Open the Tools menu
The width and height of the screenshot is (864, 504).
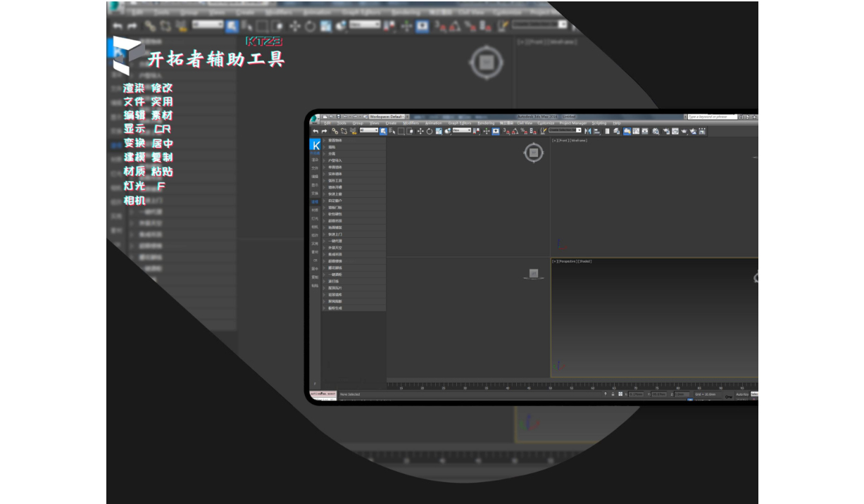click(x=342, y=123)
